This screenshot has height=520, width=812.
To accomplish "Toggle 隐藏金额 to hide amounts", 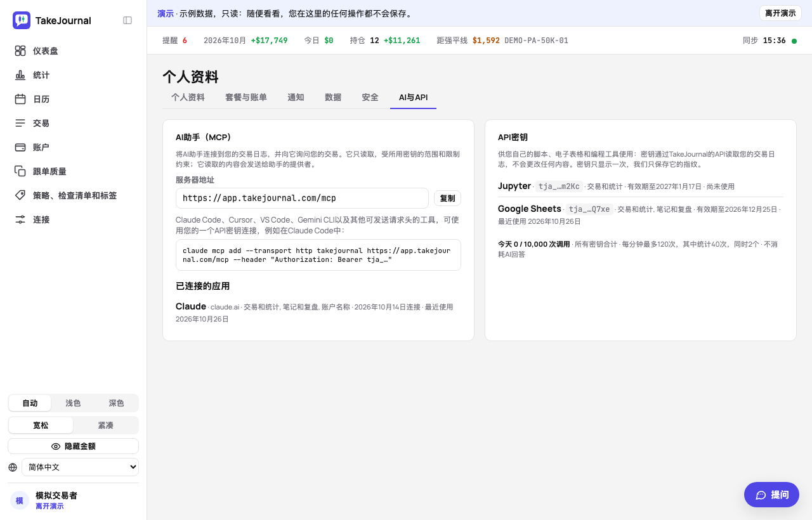I will point(74,446).
